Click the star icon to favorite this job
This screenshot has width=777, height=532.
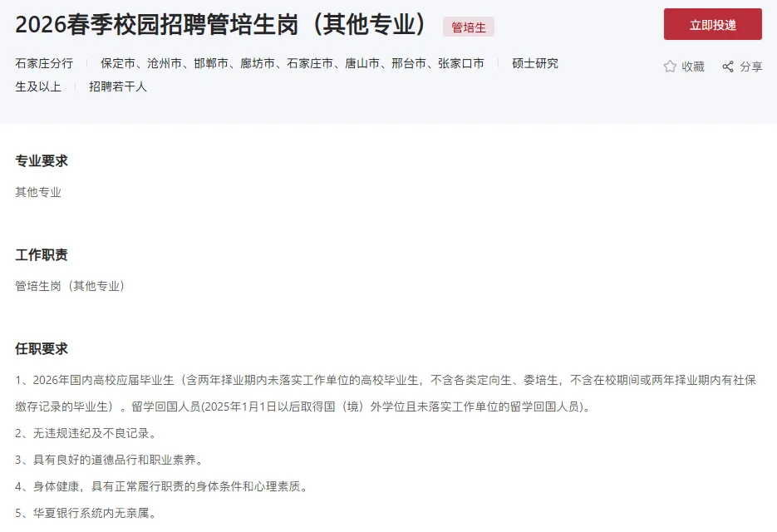click(x=670, y=66)
